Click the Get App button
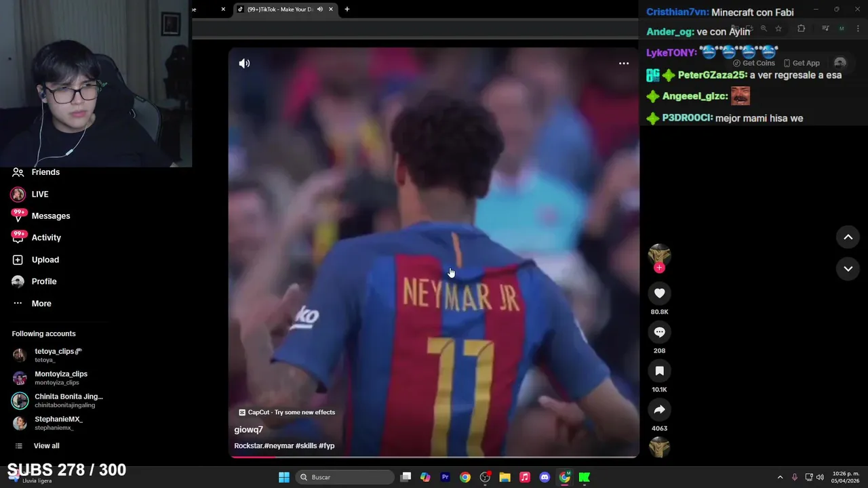868x488 pixels. pyautogui.click(x=801, y=63)
